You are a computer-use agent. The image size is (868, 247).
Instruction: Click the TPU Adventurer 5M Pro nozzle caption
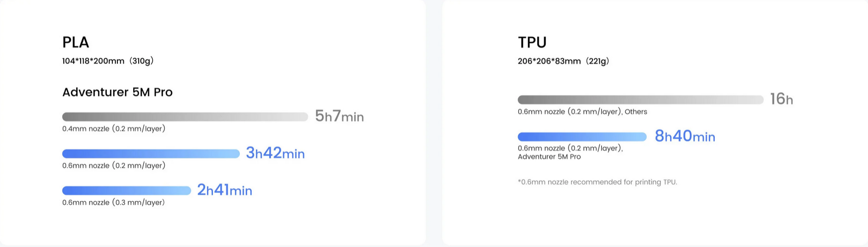tap(571, 153)
